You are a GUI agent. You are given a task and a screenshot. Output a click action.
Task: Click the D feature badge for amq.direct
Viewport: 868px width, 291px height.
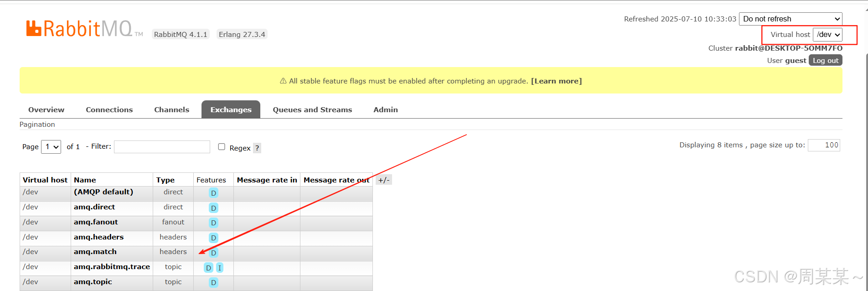pyautogui.click(x=213, y=208)
